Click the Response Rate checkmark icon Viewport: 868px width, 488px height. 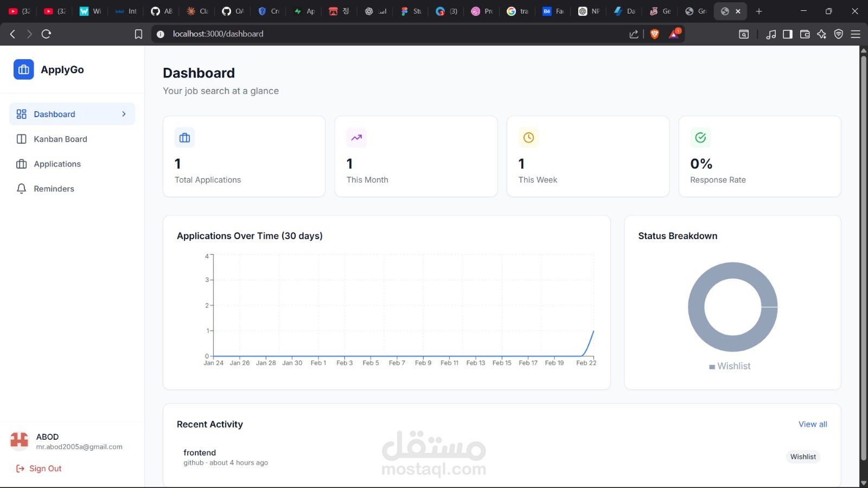(700, 138)
